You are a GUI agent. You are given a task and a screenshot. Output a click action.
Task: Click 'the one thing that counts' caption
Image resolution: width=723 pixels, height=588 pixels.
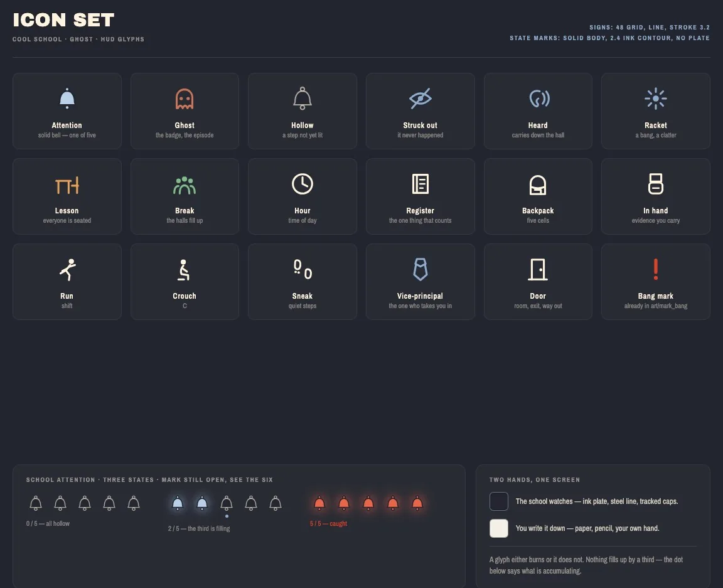coord(420,220)
